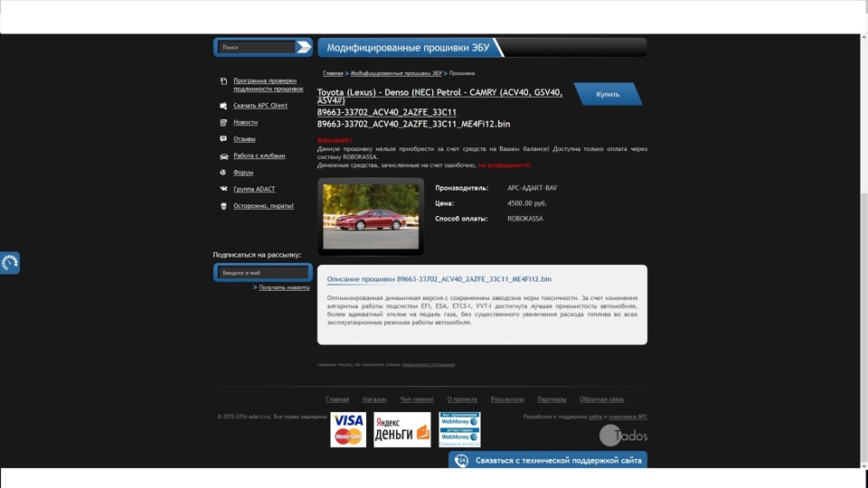Click the Купить buy button

[608, 94]
